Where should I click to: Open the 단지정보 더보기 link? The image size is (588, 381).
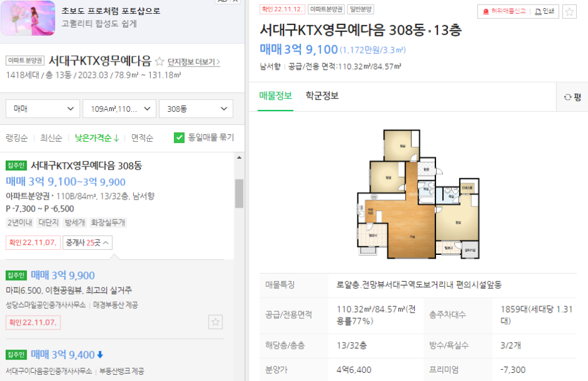click(193, 62)
